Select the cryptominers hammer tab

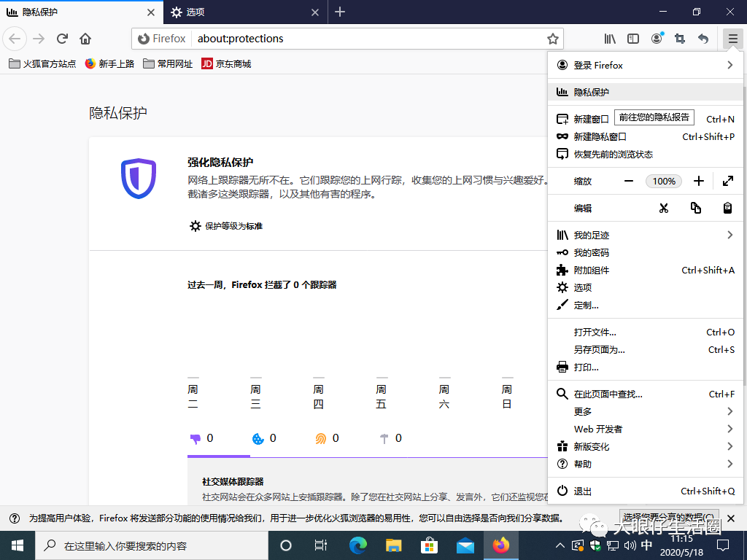391,438
